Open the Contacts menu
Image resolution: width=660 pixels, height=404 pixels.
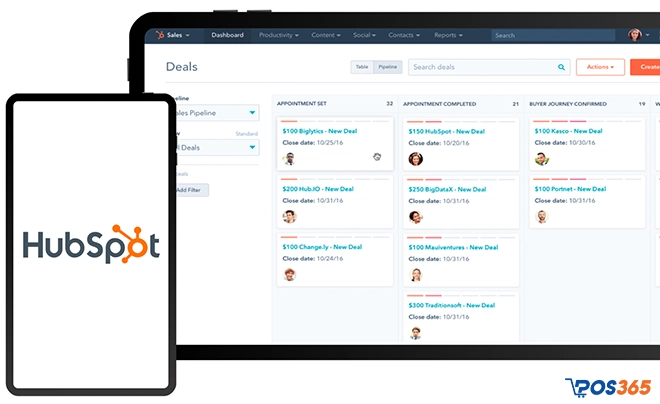point(404,35)
